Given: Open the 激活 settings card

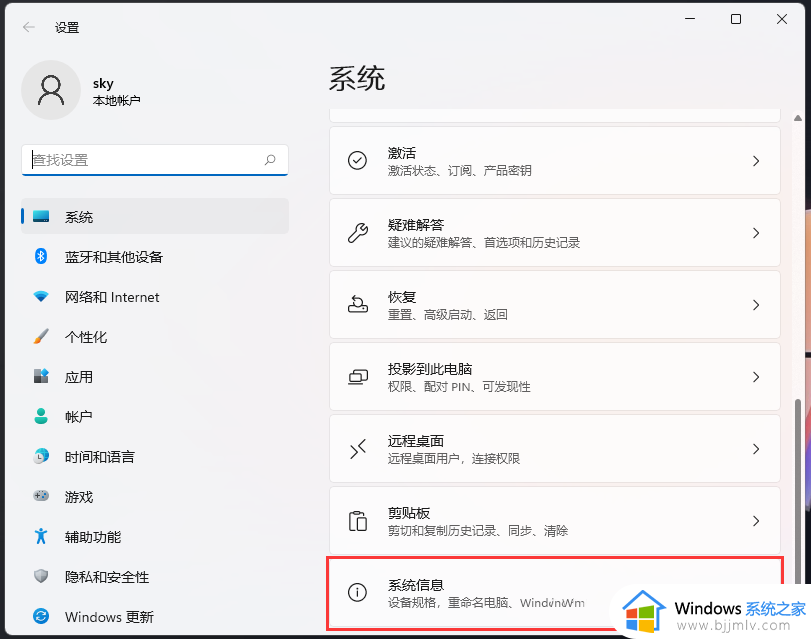Looking at the screenshot, I should (554, 161).
